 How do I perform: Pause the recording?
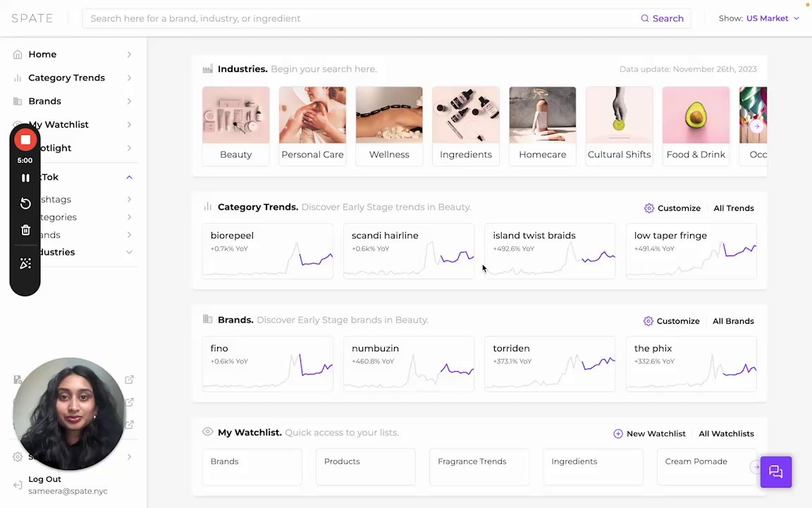25,178
